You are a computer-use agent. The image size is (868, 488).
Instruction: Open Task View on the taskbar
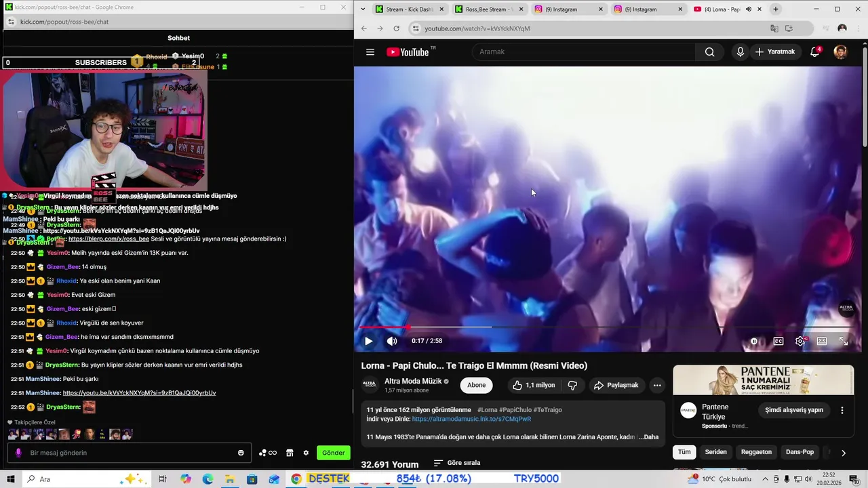coord(163,479)
